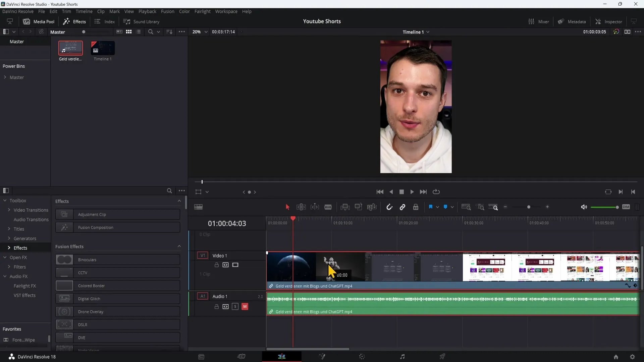Open the Fairlight menu
644x362 pixels.
coord(202,11)
